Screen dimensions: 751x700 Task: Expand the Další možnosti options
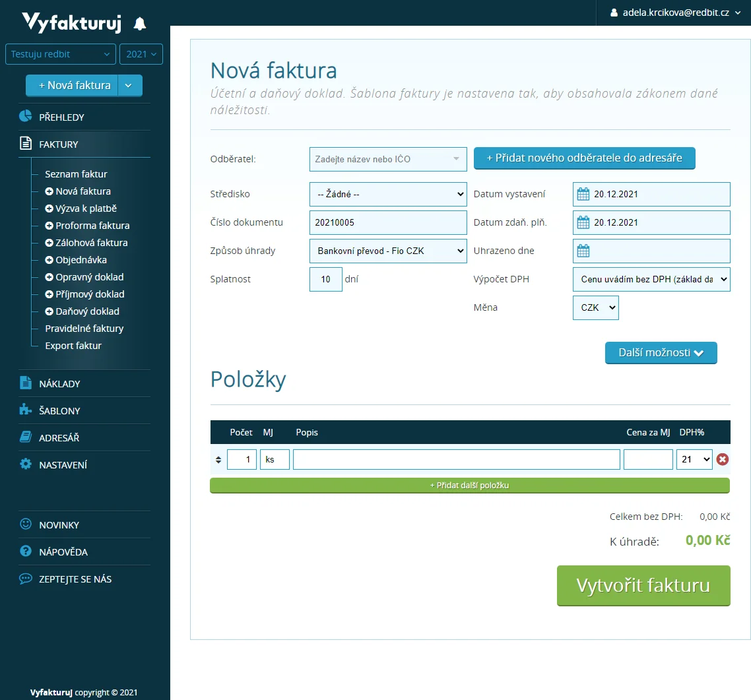click(661, 353)
